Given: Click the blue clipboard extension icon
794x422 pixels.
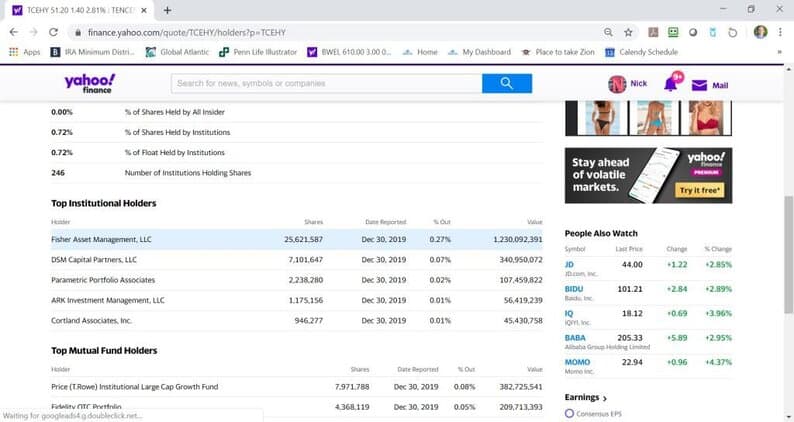Looking at the screenshot, I should click(x=712, y=32).
